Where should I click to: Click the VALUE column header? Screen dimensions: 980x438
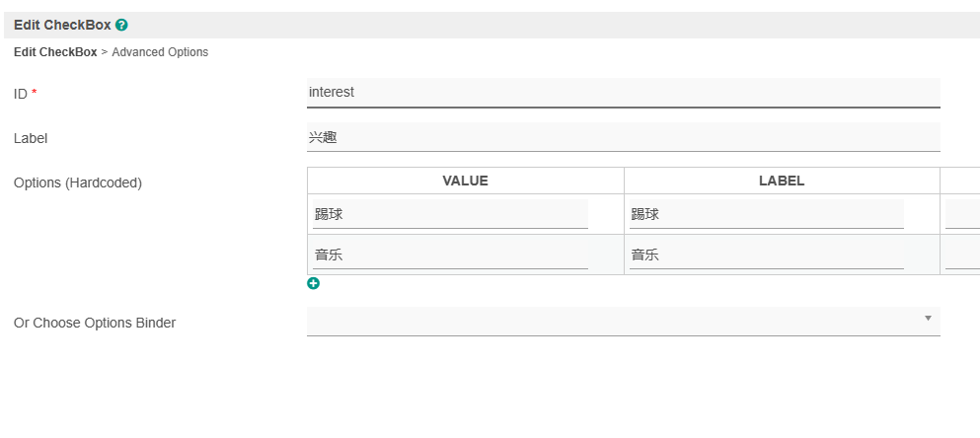pyautogui.click(x=465, y=181)
